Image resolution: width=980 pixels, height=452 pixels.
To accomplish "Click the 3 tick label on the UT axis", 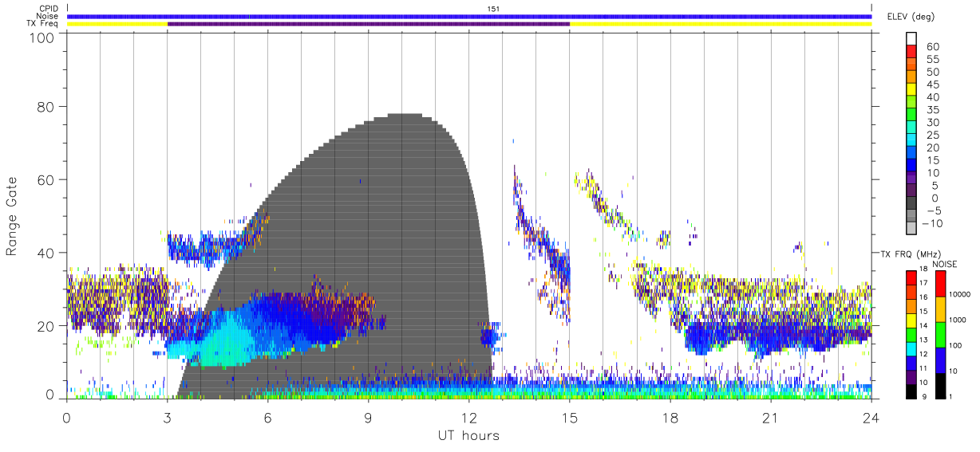I will (168, 418).
